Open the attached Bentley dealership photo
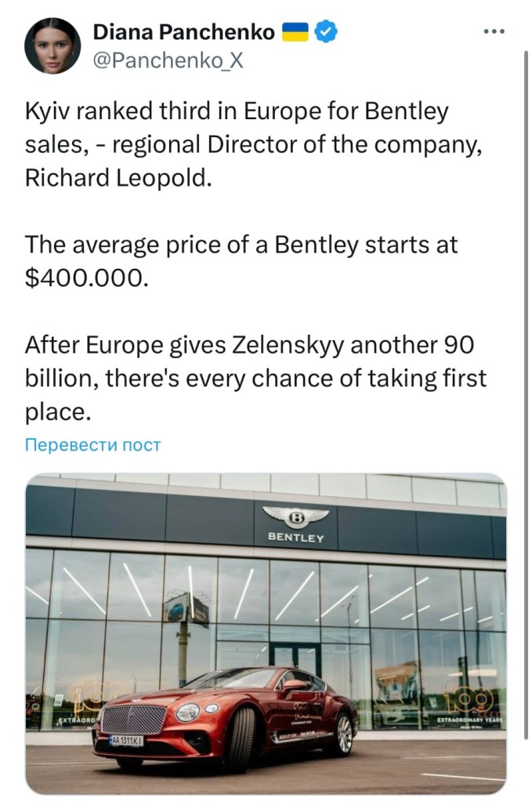 point(266,633)
